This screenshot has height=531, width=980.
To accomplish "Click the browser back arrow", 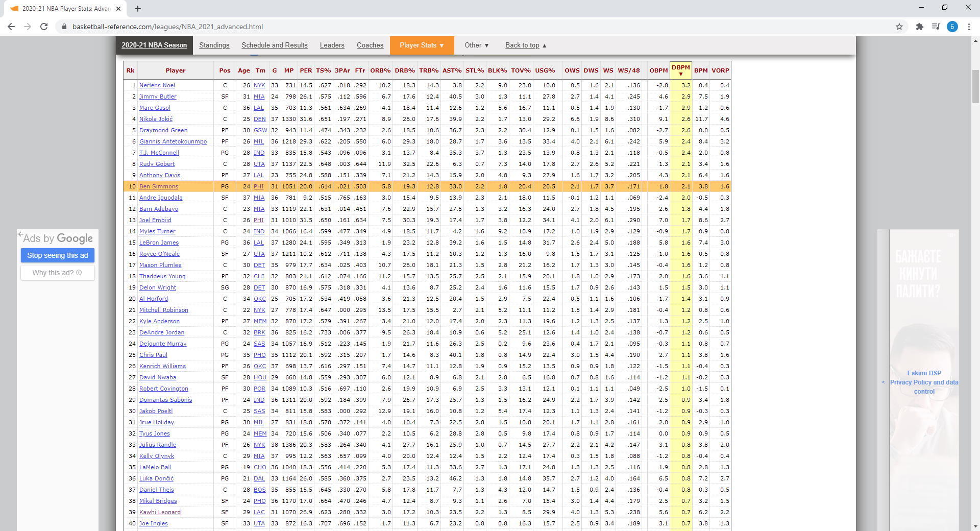I will pyautogui.click(x=11, y=27).
